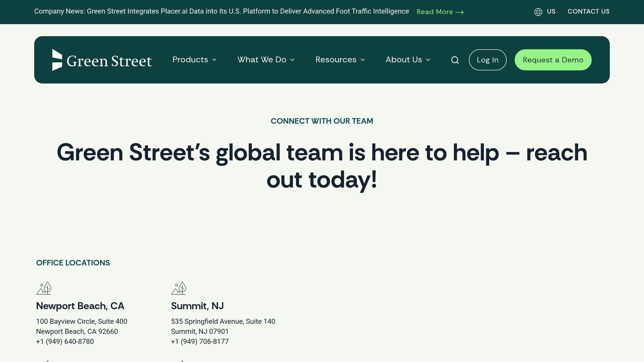Click the Read More link
Screen dimensions: 644x362
[x=435, y=12]
